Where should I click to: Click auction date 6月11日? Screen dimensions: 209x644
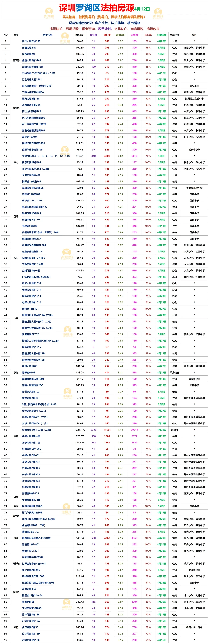(x=162, y=92)
